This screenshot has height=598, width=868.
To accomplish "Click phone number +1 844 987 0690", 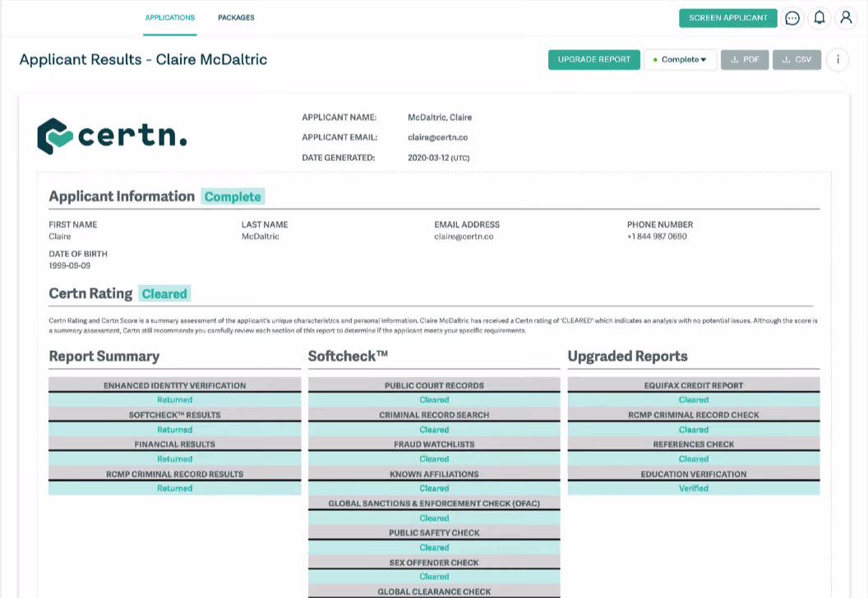I will pyautogui.click(x=657, y=237).
